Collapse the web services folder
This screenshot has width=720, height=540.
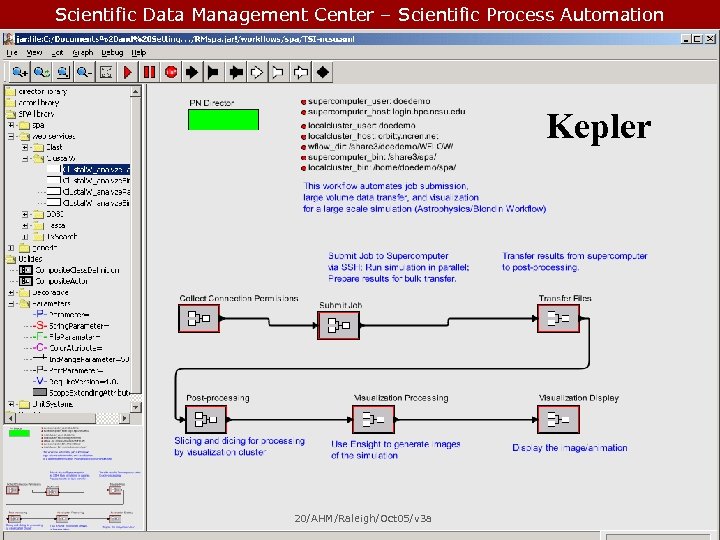[11, 136]
